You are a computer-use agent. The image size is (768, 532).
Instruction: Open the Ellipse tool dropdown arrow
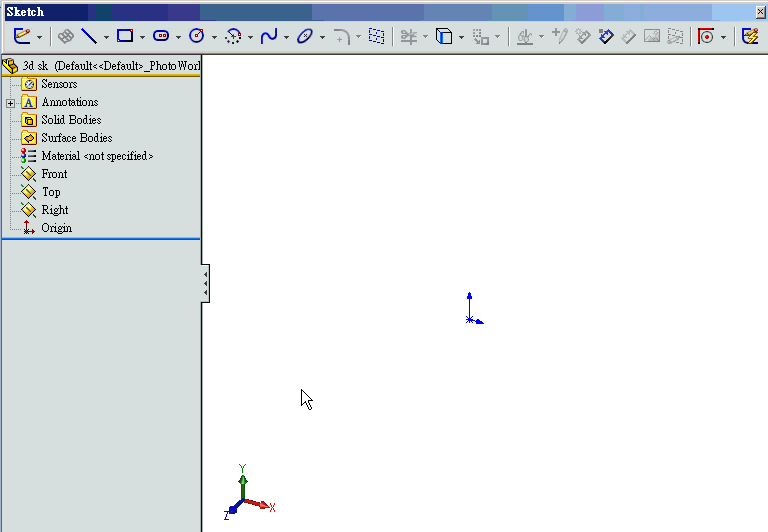point(322,37)
